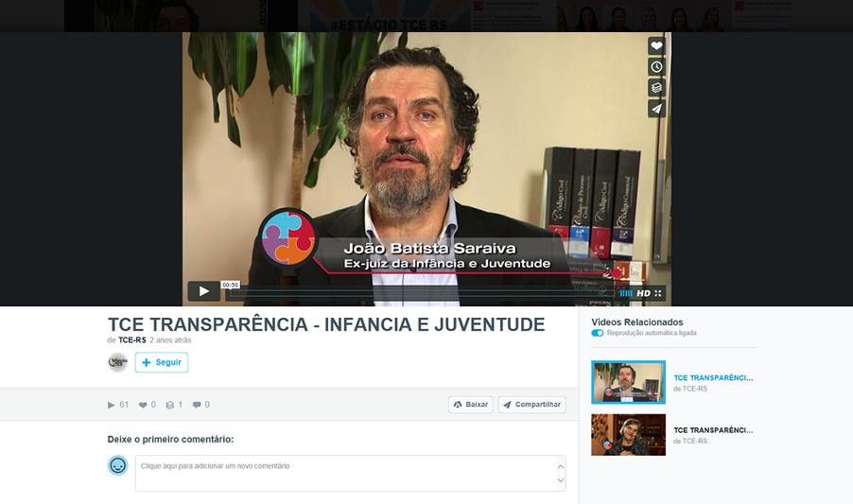Add video to Watch Later clock icon
This screenshot has height=504, width=853.
656,67
